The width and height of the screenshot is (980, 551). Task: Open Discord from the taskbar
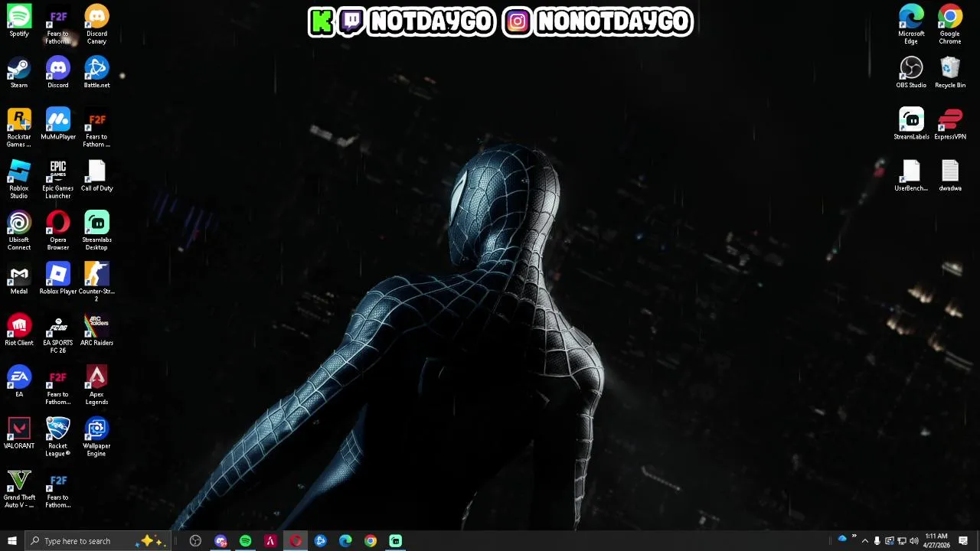point(220,541)
